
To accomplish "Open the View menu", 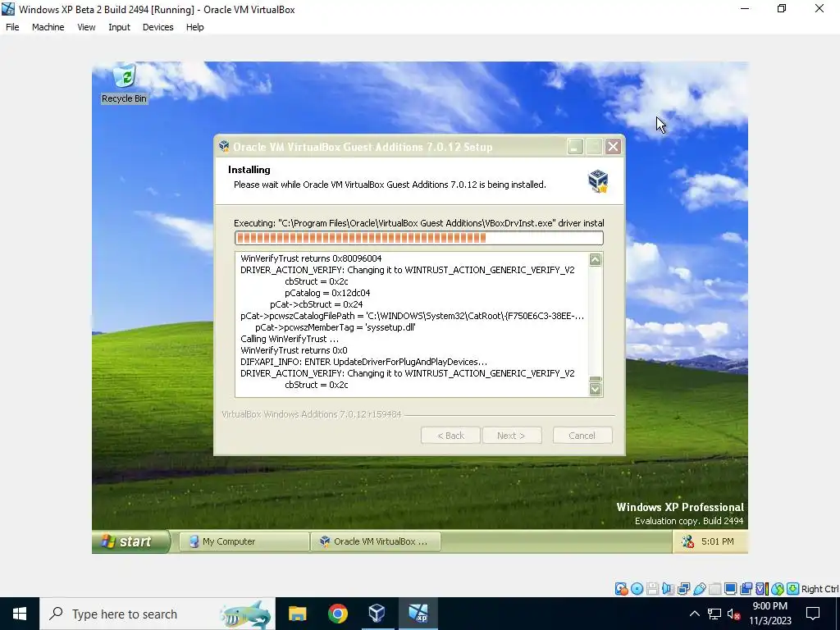I will coord(86,27).
